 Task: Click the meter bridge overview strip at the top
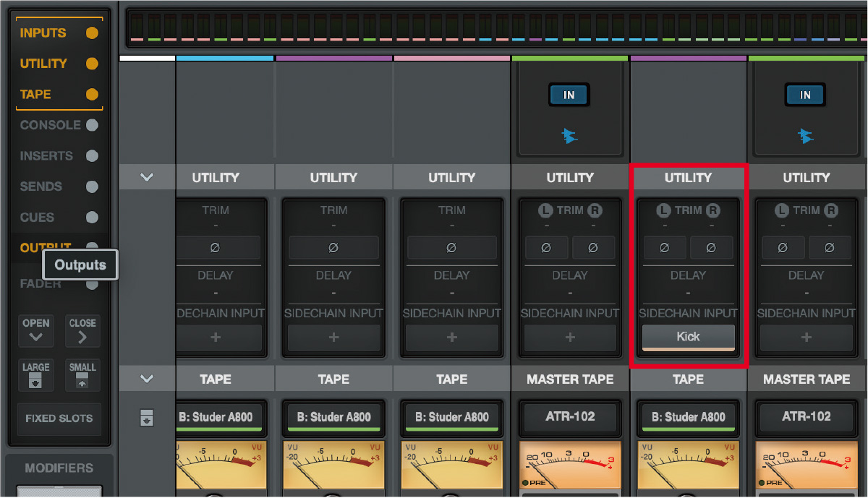497,28
